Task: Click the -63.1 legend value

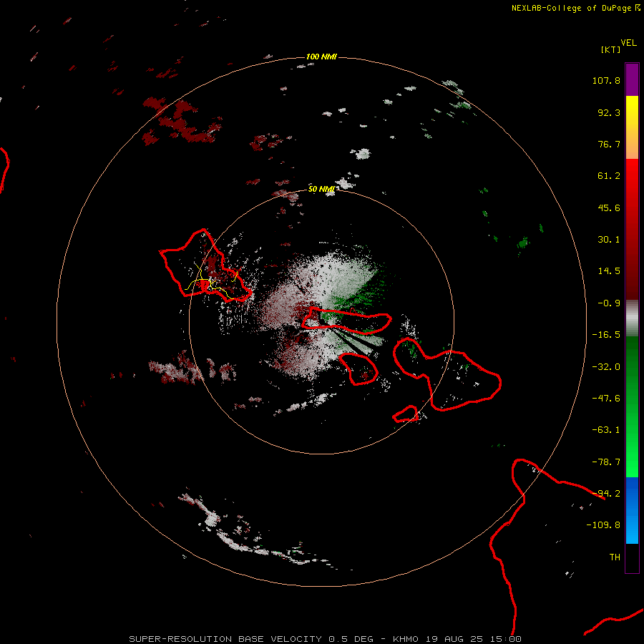Action: point(606,430)
